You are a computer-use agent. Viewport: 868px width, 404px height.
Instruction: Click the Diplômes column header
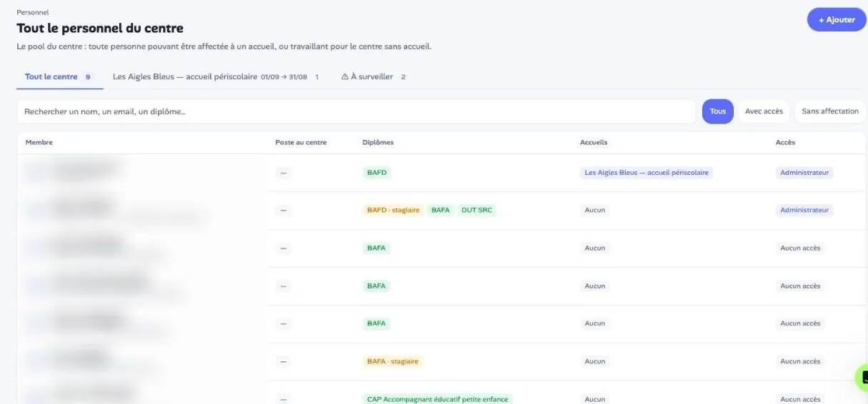[x=378, y=143]
